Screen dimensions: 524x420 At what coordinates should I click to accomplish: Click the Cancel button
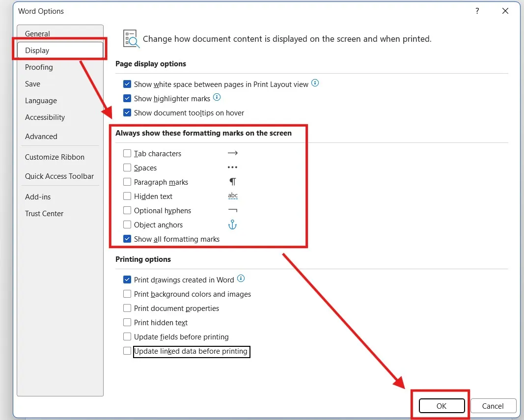[x=493, y=406]
